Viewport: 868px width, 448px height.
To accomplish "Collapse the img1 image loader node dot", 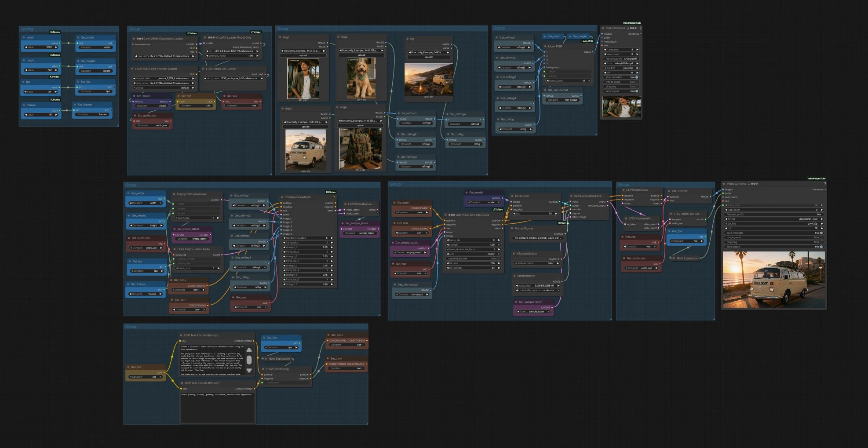I will (280, 37).
